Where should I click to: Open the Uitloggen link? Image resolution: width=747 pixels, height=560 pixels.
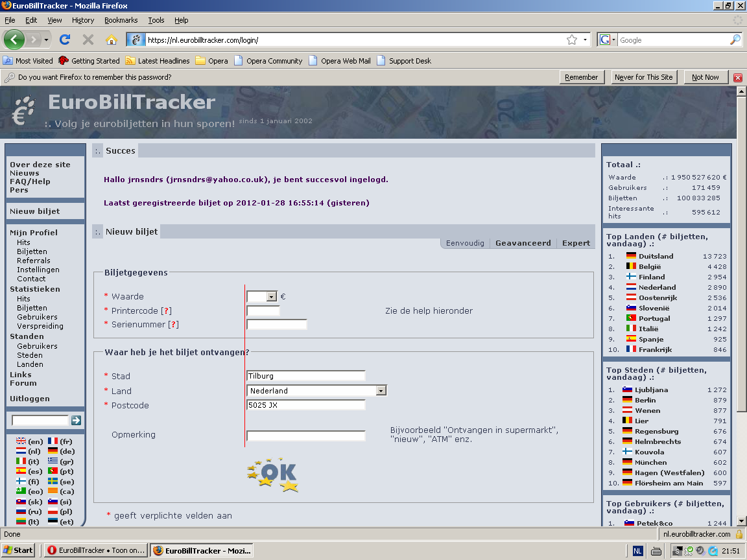point(30,399)
